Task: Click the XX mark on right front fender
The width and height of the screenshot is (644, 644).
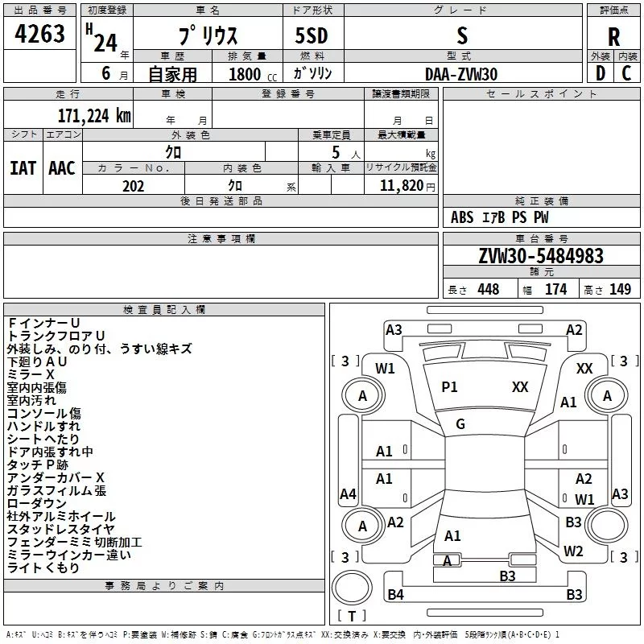Action: 584,369
